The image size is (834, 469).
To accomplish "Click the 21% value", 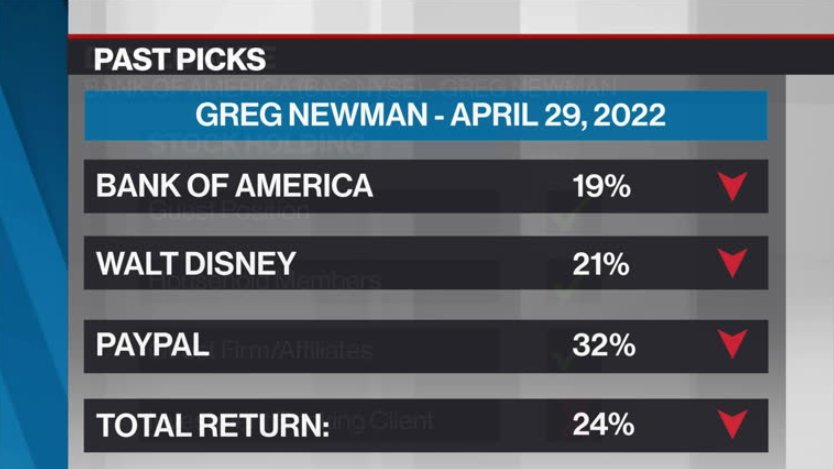I will click(x=601, y=264).
